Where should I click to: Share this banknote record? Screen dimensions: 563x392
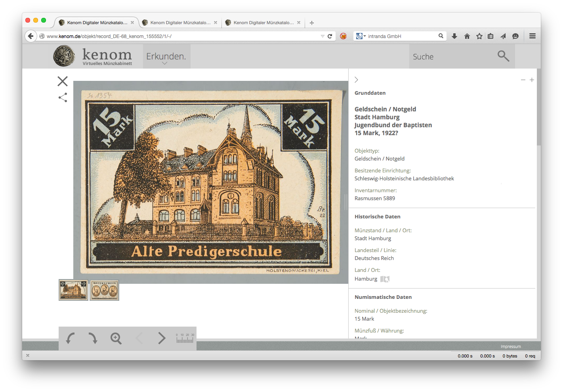(x=63, y=98)
